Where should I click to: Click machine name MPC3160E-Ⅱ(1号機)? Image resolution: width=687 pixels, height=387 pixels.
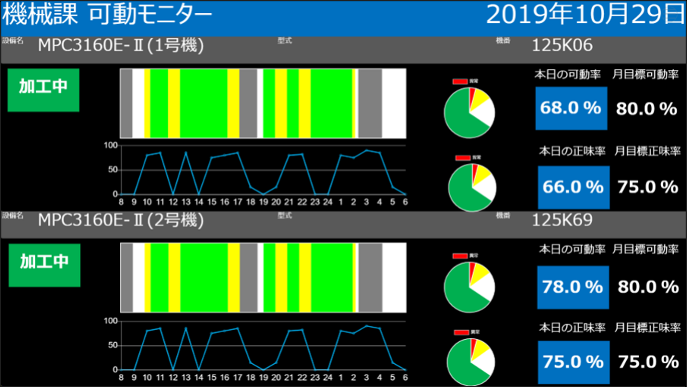point(121,46)
